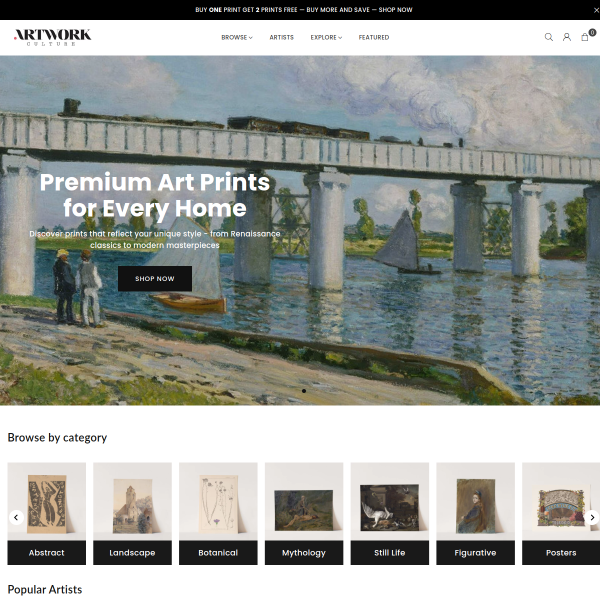
Task: Open the Abstract category label
Action: tap(46, 553)
